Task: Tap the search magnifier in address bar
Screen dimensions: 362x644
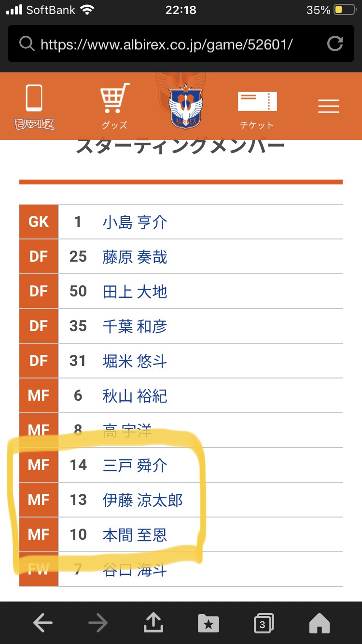Action: [27, 44]
